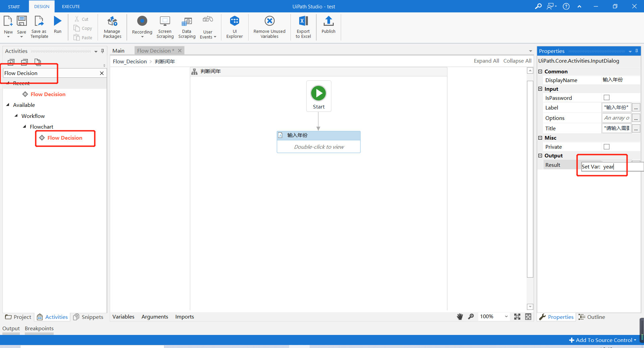The image size is (644, 348).
Task: Enable the IsPassword checkbox
Action: (x=606, y=97)
